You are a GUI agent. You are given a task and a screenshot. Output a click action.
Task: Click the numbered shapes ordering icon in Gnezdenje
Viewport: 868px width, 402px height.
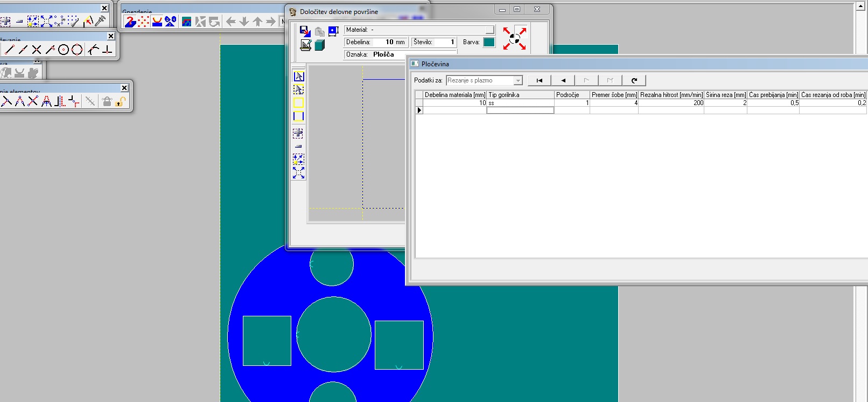171,22
